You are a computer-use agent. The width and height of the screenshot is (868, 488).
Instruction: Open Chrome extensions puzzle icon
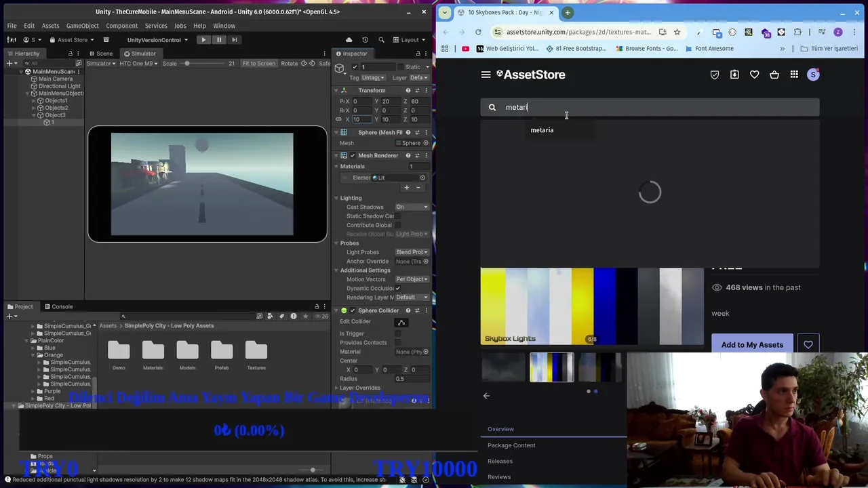pos(797,32)
